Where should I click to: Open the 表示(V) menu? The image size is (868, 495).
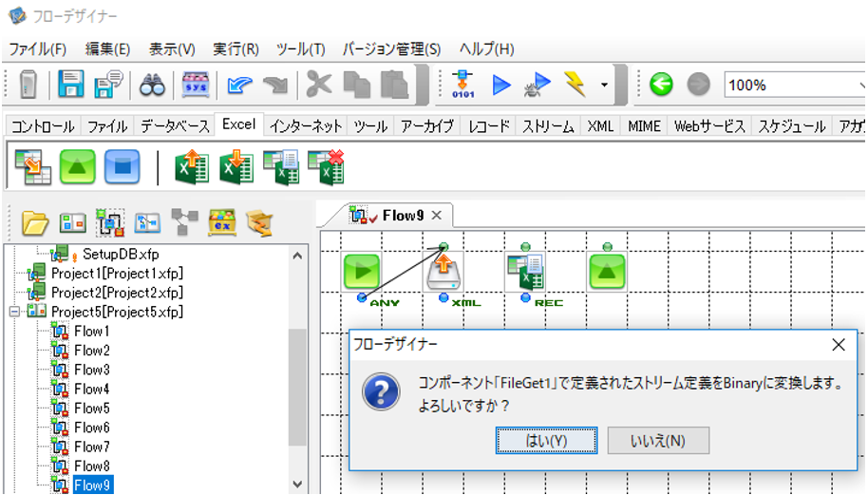(172, 49)
